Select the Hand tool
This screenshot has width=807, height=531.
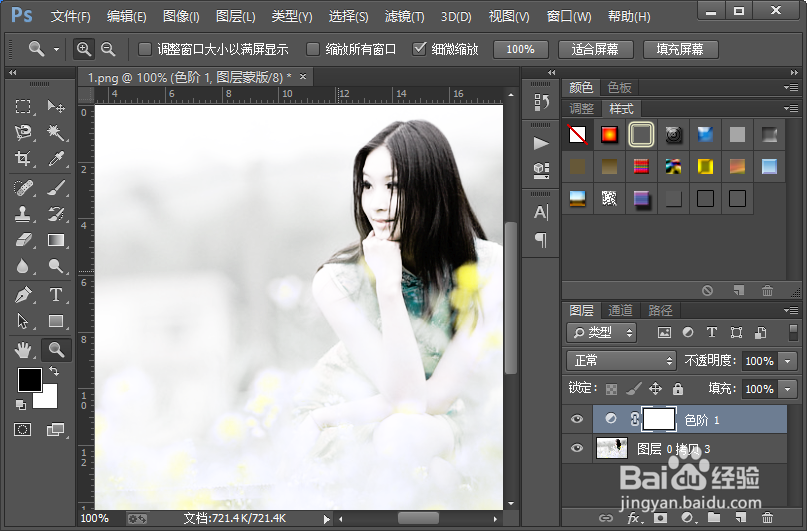pyautogui.click(x=23, y=350)
